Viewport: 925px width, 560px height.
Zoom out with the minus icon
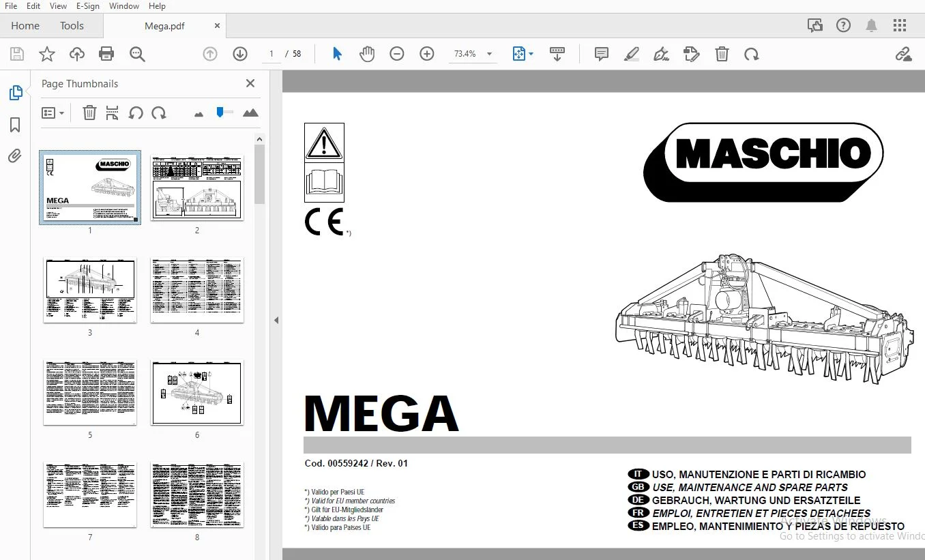pos(397,54)
